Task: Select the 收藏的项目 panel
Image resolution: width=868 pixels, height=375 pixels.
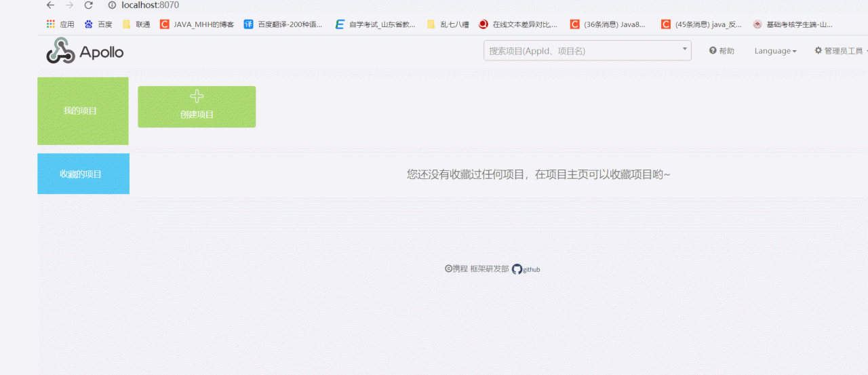Action: (83, 174)
